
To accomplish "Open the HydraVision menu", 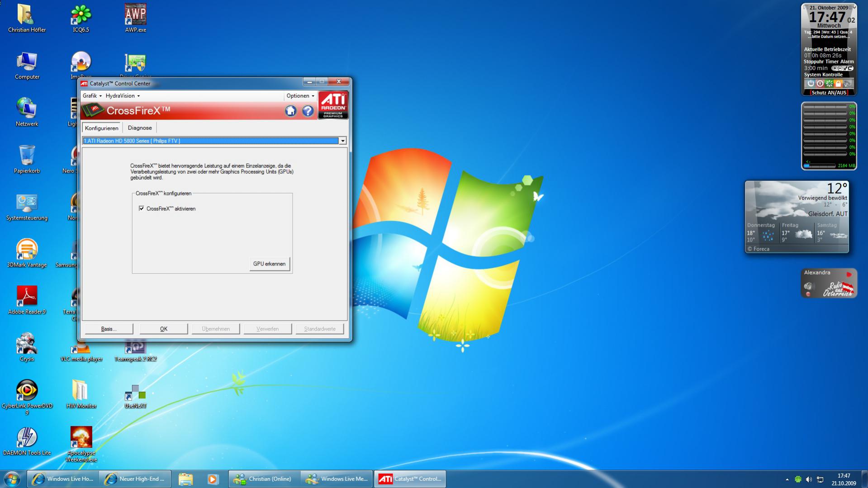I will [123, 96].
